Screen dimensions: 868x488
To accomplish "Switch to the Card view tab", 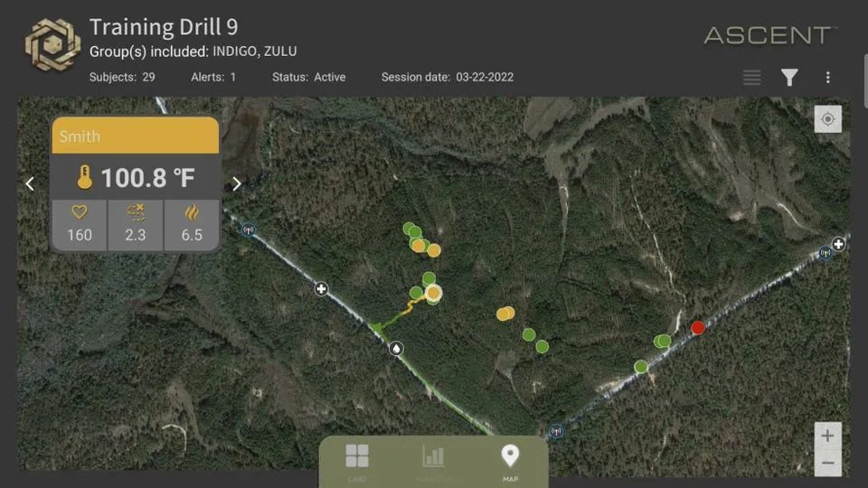I will 357,463.
